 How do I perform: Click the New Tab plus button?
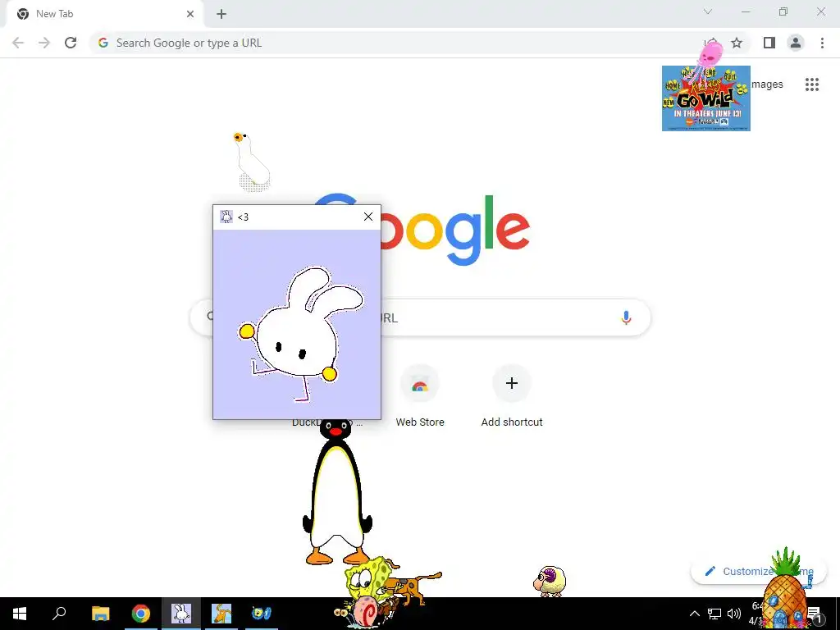coord(221,14)
